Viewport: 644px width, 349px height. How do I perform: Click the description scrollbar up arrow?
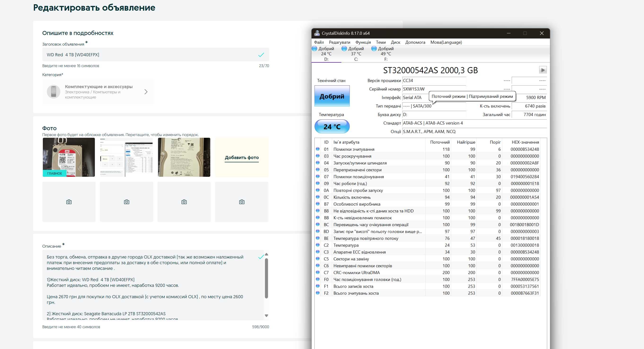[266, 254]
